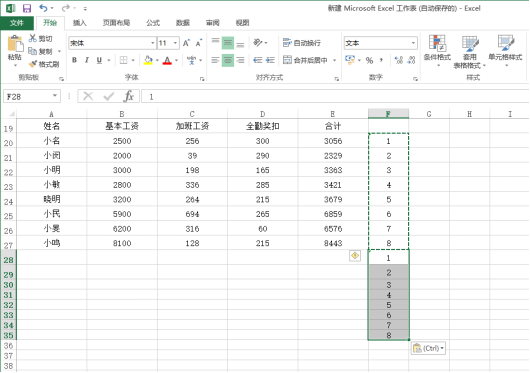Image resolution: width=530 pixels, height=373 pixels.
Task: Switch to the 公式 Formulas tab
Action: [x=153, y=23]
